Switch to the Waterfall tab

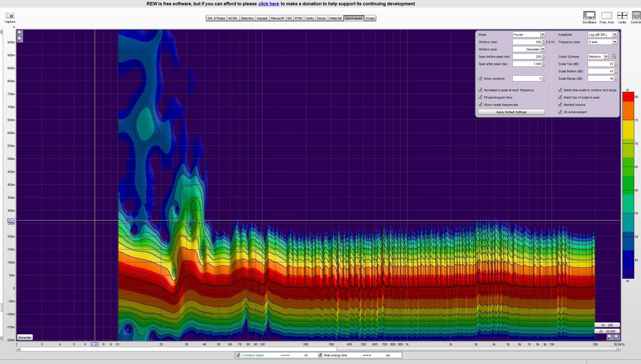pyautogui.click(x=335, y=18)
